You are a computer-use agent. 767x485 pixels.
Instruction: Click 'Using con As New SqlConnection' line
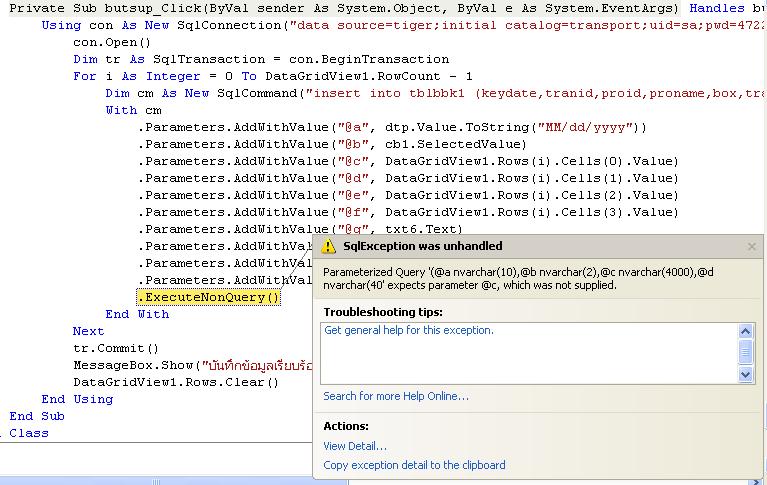[x=404, y=25]
